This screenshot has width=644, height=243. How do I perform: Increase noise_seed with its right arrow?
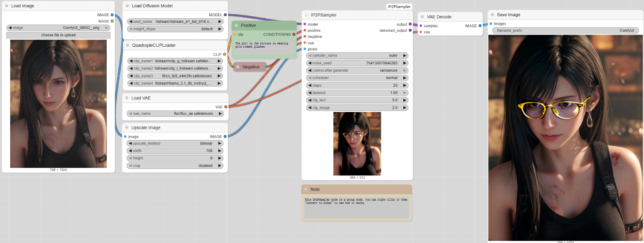[x=404, y=63]
